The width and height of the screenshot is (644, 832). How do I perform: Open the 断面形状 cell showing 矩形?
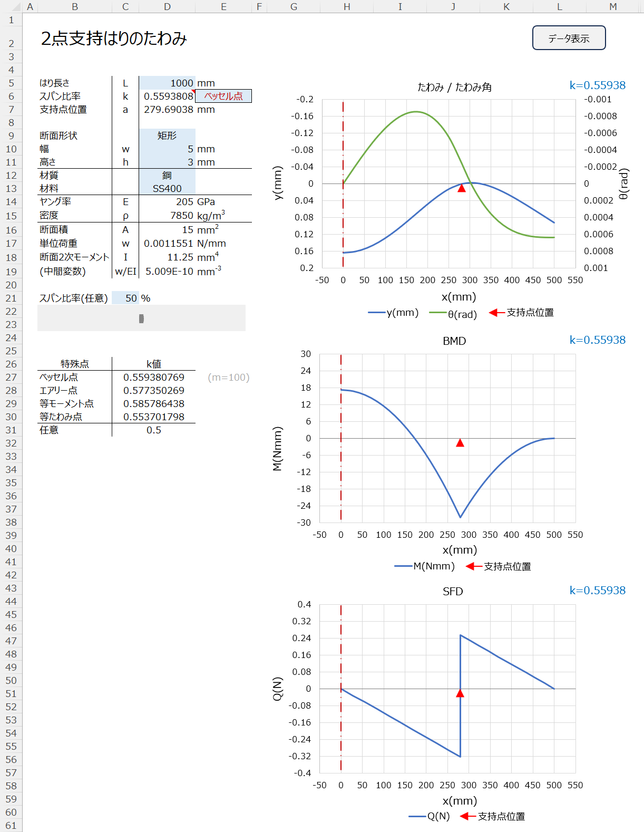point(167,136)
